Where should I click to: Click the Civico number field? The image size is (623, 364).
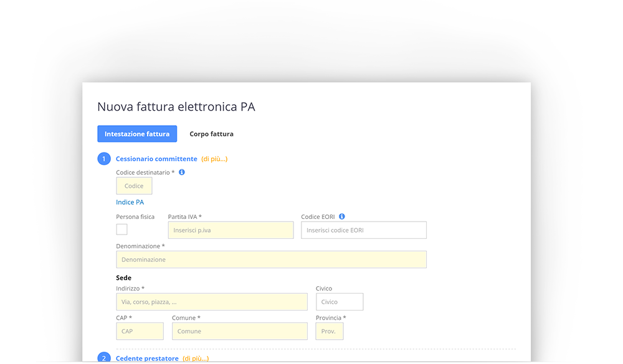tap(340, 302)
